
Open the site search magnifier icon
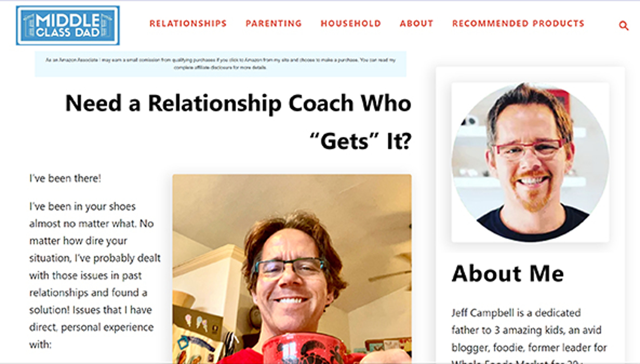pos(623,25)
